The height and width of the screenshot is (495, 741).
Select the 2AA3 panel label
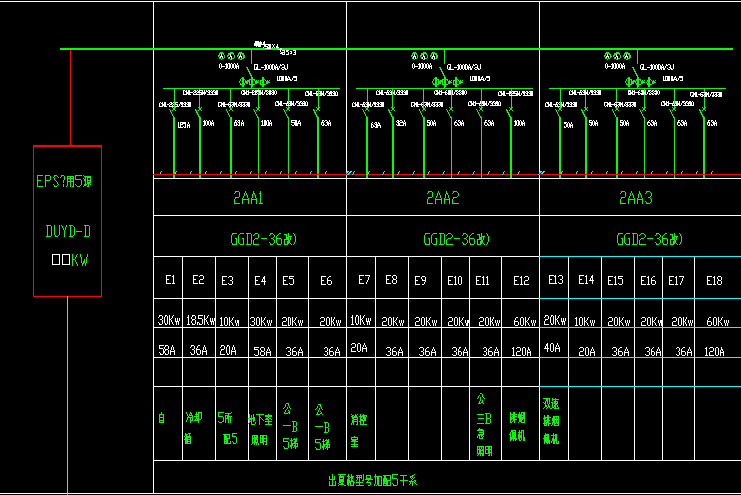pos(636,198)
